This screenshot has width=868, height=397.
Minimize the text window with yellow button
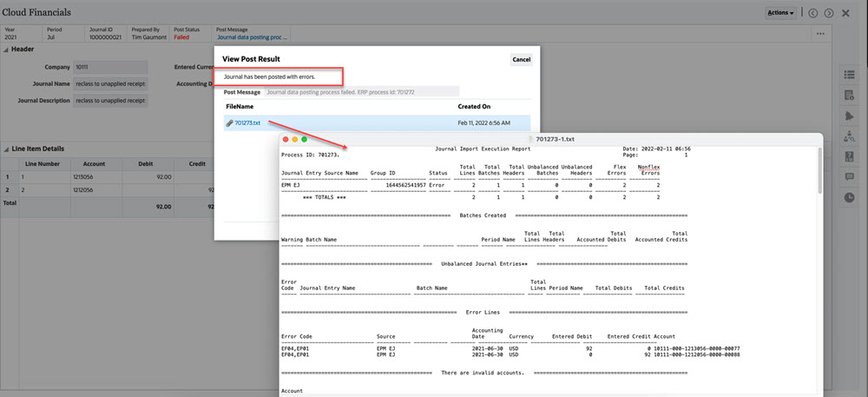point(295,139)
